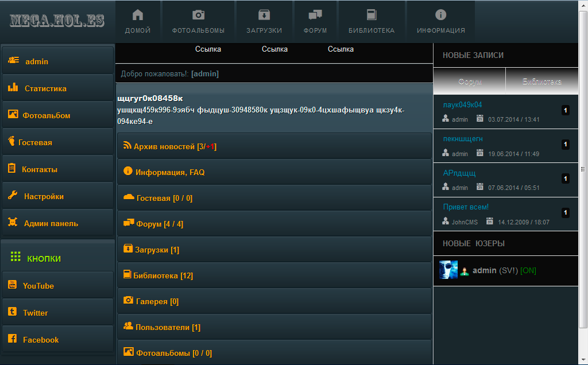This screenshot has height=365, width=588.
Task: Click the home icon labeled ДОМОЙ
Action: 138,15
